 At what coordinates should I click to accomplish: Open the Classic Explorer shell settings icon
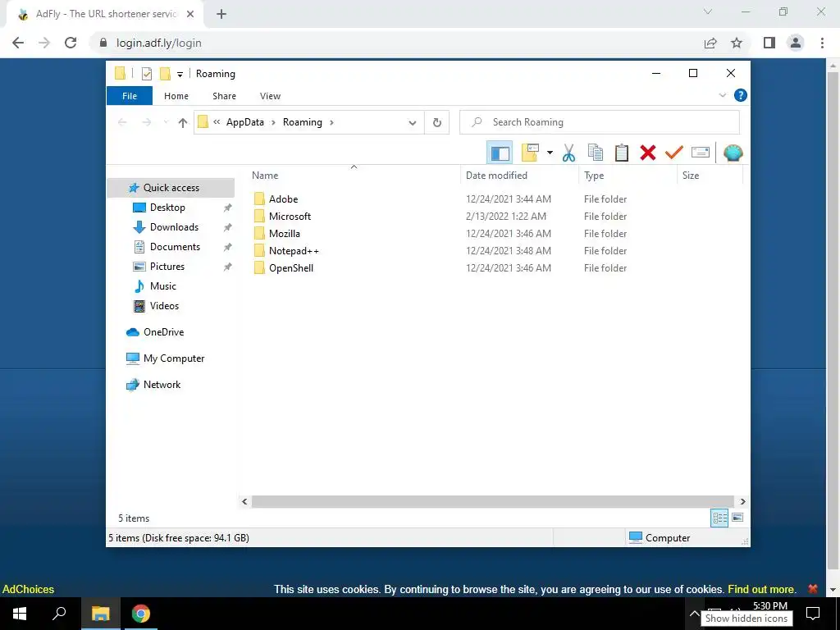point(733,153)
